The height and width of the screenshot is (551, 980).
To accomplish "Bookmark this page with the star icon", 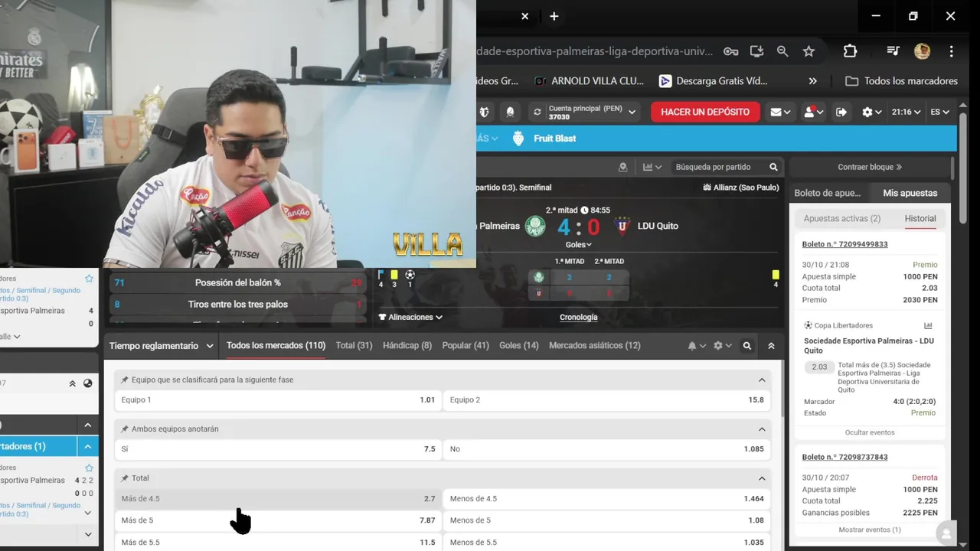I will coord(808,51).
